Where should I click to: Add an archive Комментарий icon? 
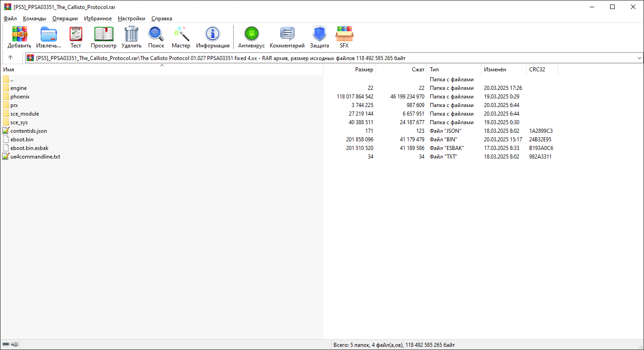pyautogui.click(x=287, y=34)
